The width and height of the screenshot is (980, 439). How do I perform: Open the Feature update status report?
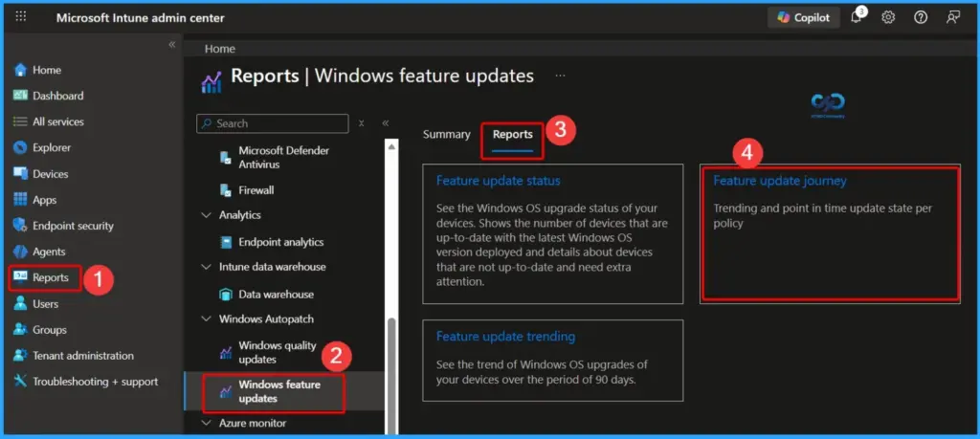498,181
